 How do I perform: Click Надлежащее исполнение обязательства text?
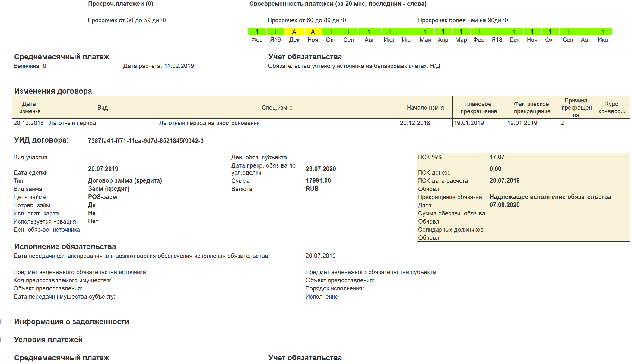tap(550, 197)
